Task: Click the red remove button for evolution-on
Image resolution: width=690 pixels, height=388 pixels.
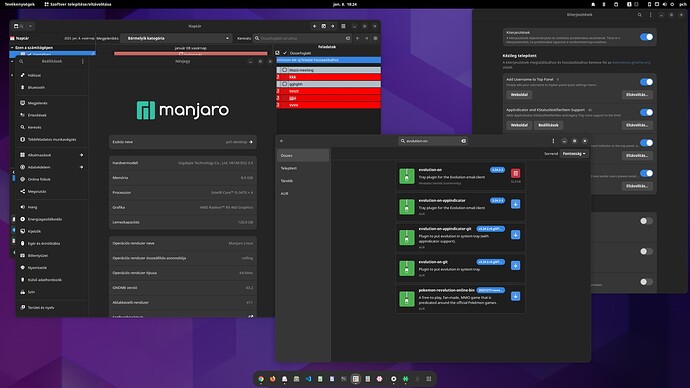Action: [x=515, y=173]
